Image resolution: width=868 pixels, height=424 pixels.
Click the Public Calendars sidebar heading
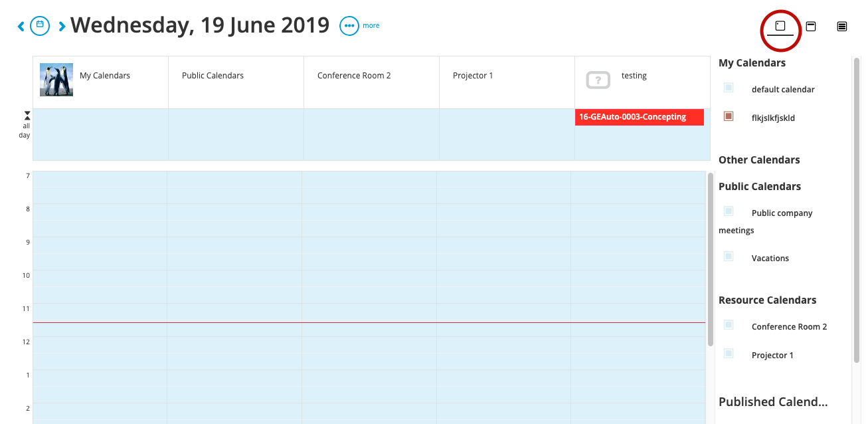tap(760, 187)
